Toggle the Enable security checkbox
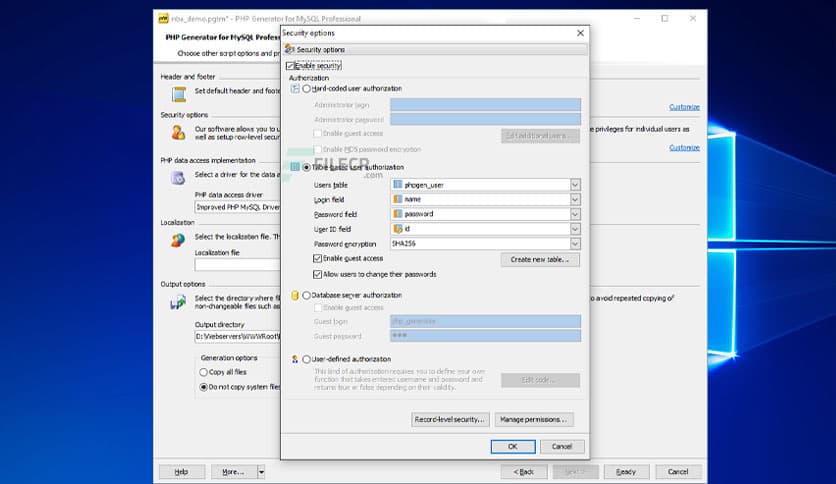The width and height of the screenshot is (836, 484). tap(290, 66)
